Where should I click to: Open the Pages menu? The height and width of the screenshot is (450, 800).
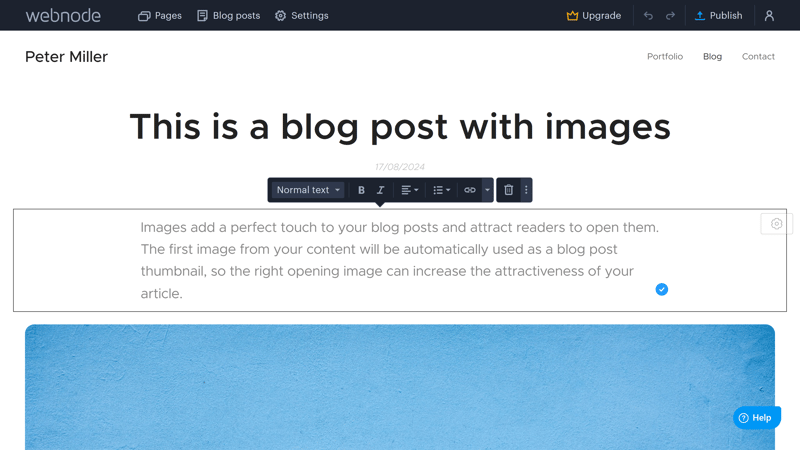[x=160, y=16]
